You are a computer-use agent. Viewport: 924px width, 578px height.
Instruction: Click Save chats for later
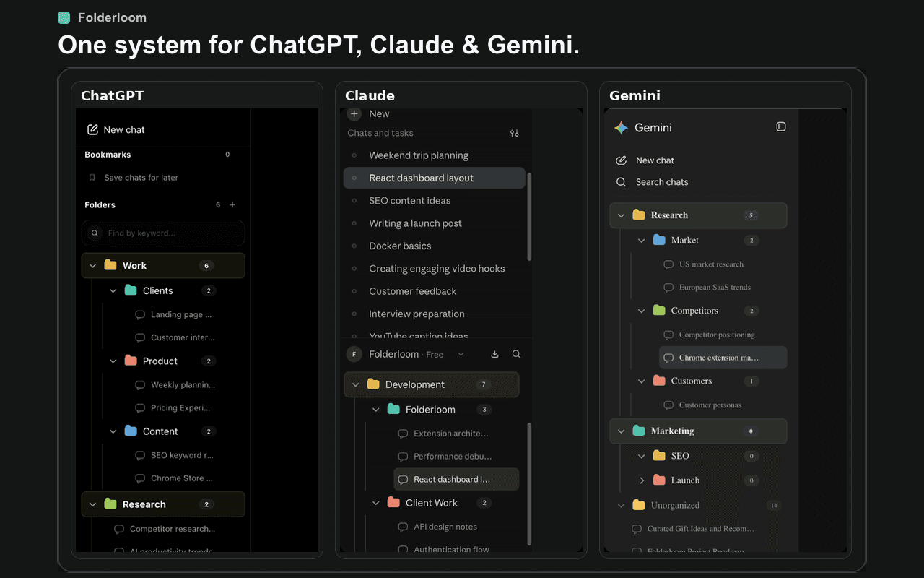point(141,178)
